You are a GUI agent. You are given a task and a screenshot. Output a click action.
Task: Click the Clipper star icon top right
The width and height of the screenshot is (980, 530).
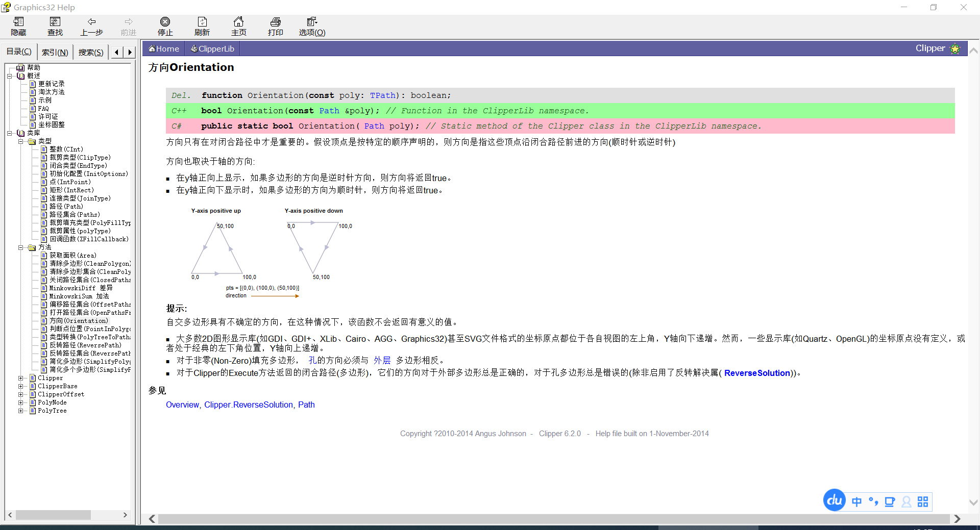(955, 48)
